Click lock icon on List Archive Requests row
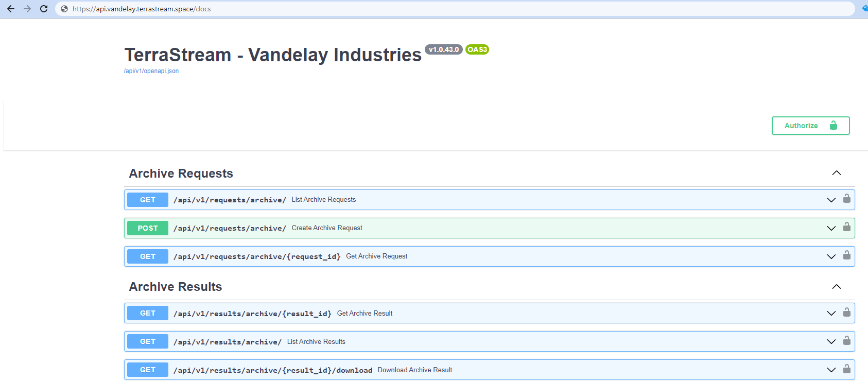This screenshot has height=381, width=868. 847,199
